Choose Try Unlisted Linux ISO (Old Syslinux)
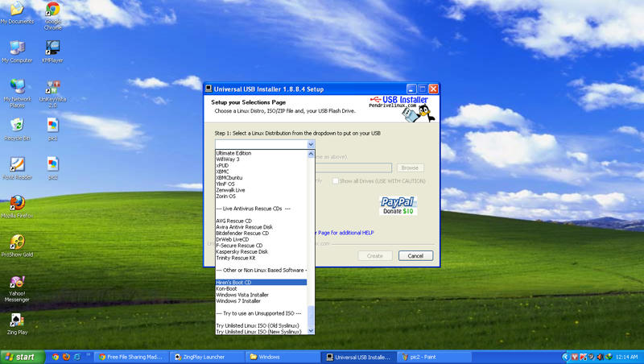 pyautogui.click(x=261, y=325)
